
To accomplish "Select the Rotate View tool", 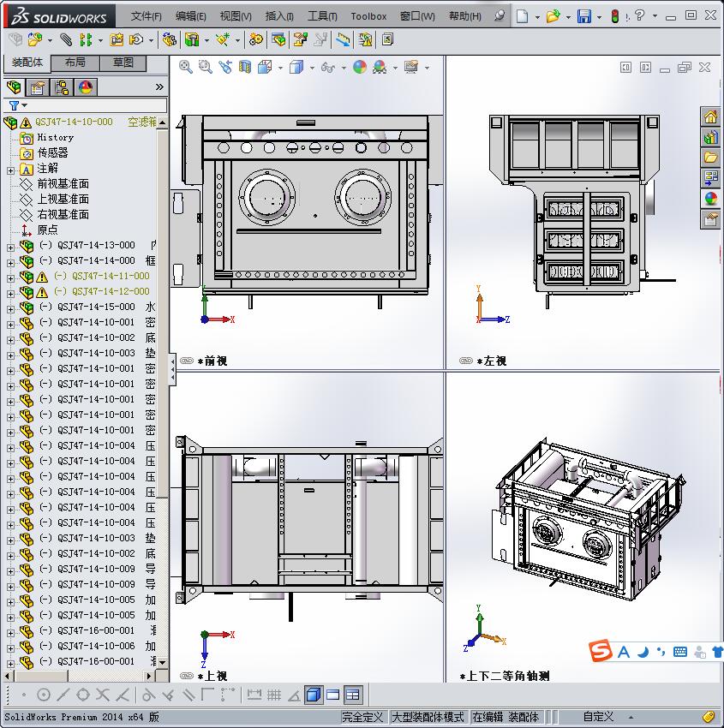I will (224, 67).
